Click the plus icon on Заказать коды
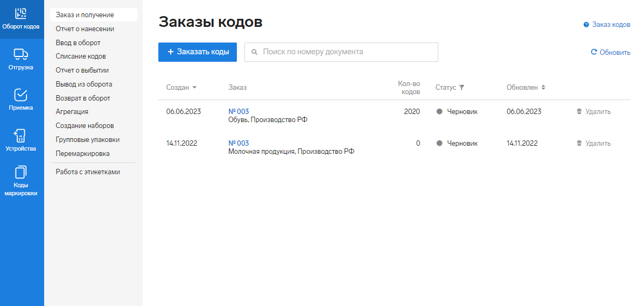 (x=171, y=52)
